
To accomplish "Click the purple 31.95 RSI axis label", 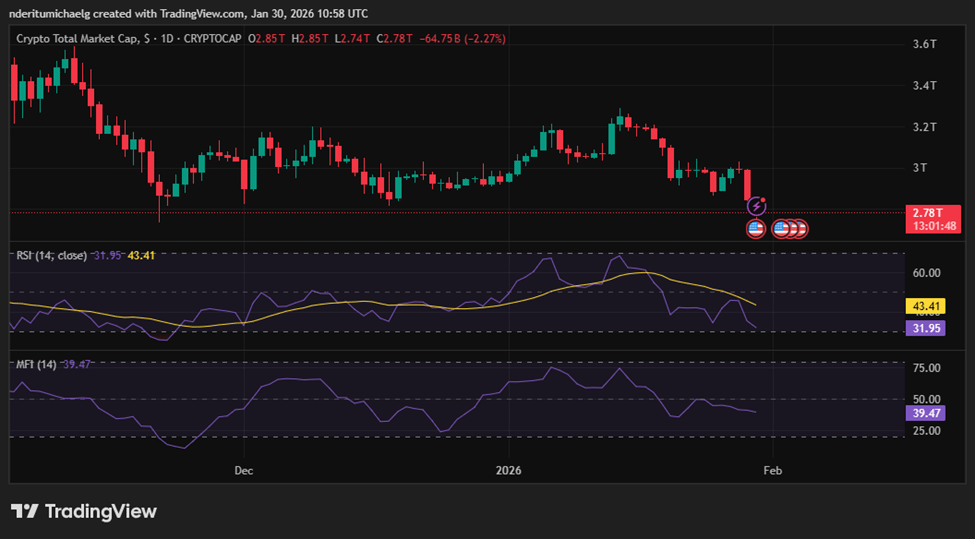I will [926, 328].
